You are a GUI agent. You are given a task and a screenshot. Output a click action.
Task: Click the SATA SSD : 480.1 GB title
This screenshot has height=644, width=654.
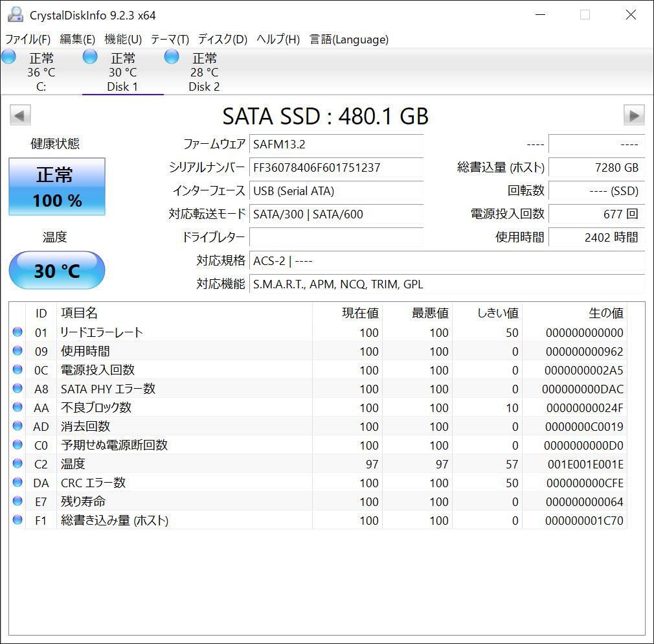[x=325, y=116]
